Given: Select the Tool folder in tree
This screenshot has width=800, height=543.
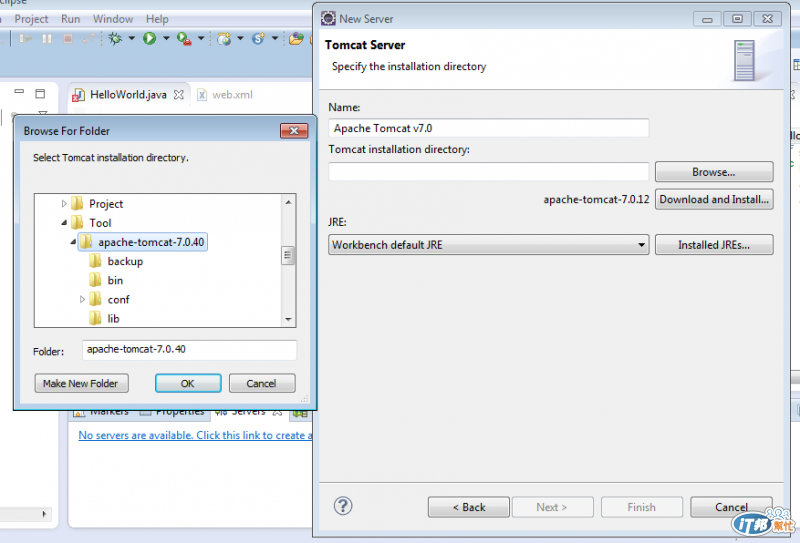Looking at the screenshot, I should coord(100,223).
